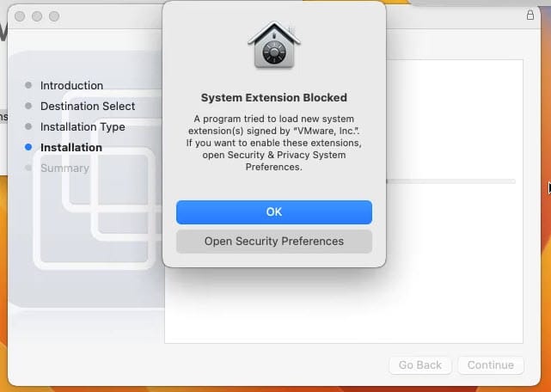Click the installation progress bar

(x=450, y=181)
